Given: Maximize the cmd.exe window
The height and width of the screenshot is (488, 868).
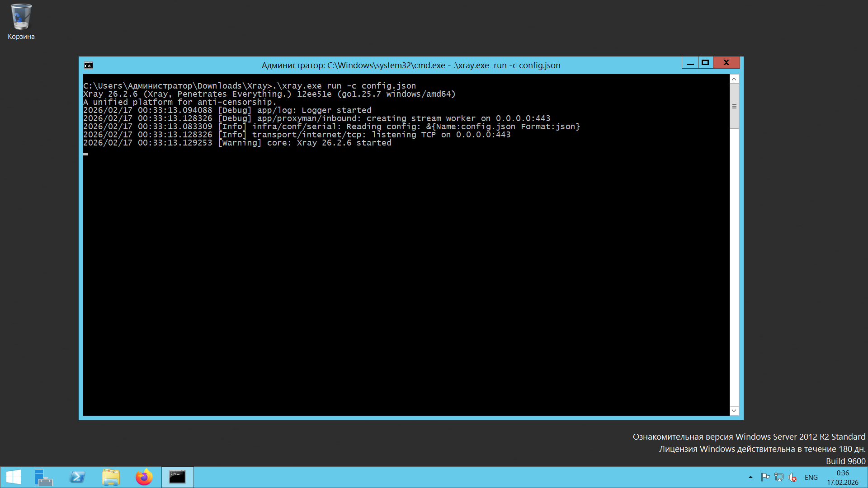Looking at the screenshot, I should tap(705, 63).
